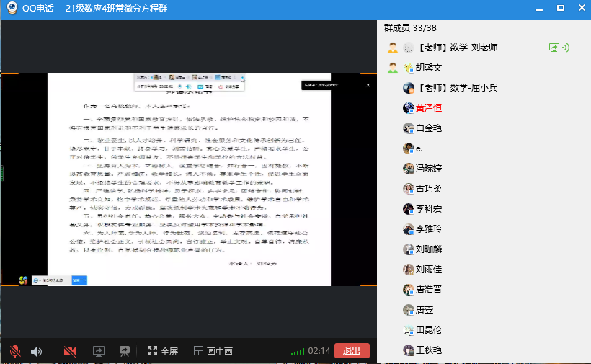Click the speaker volume icon

(36, 351)
